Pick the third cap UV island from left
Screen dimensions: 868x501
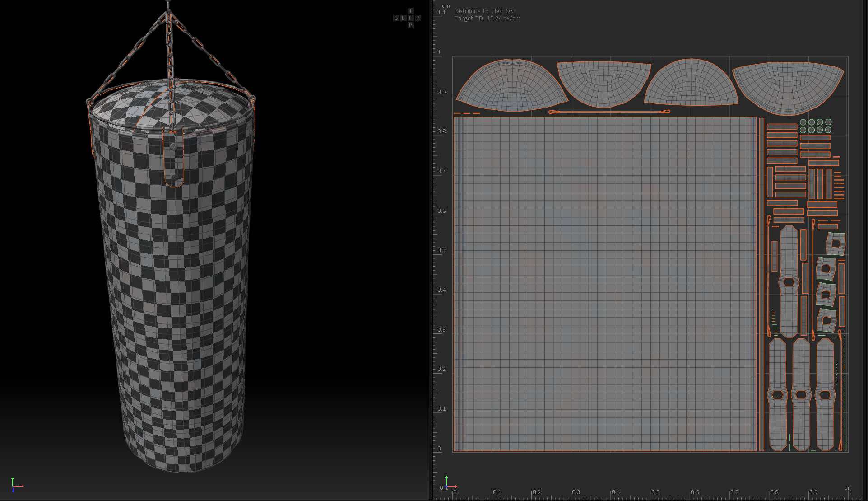[x=691, y=83]
